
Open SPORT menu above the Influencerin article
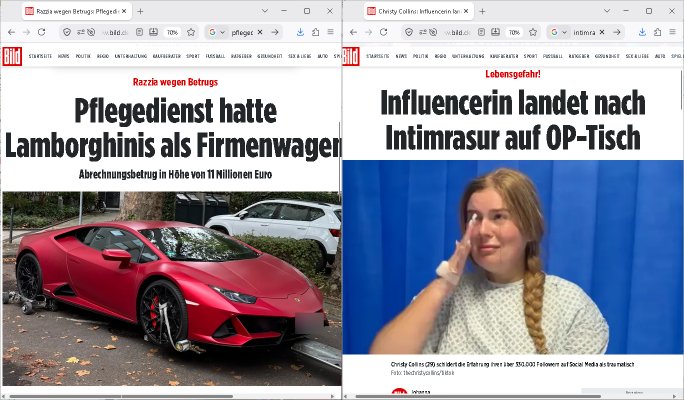point(530,56)
